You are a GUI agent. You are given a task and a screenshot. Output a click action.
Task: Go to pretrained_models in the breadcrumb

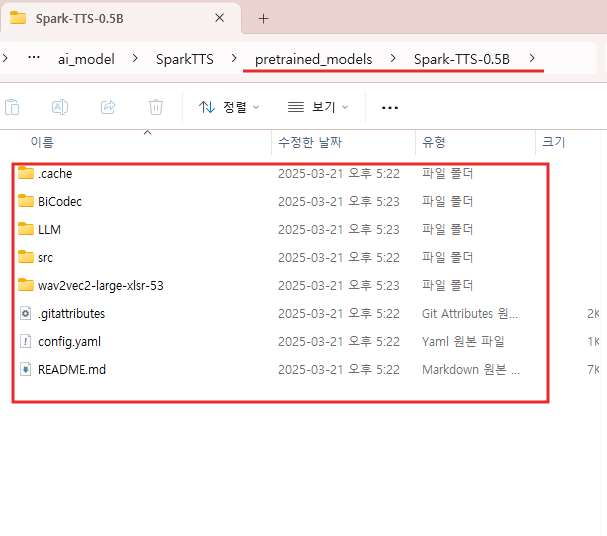(x=314, y=59)
